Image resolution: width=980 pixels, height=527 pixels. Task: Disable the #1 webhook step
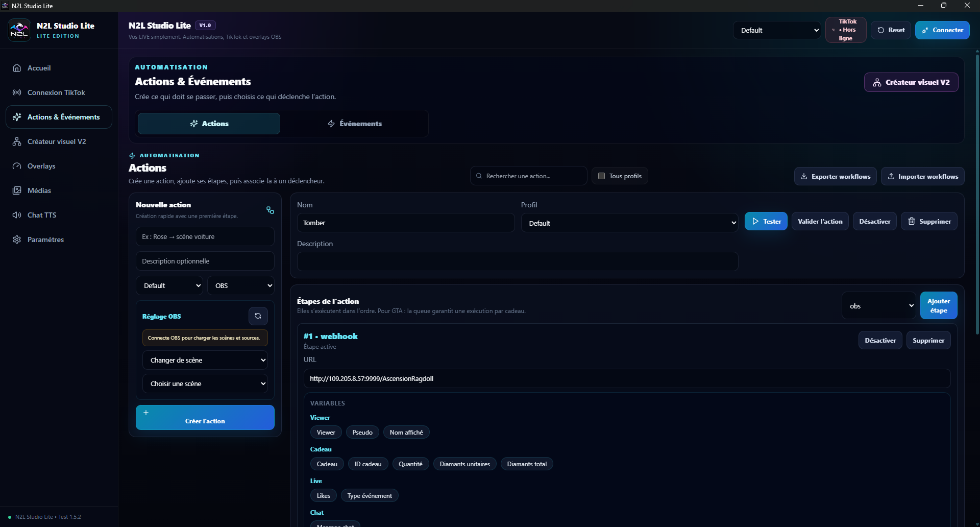point(880,341)
